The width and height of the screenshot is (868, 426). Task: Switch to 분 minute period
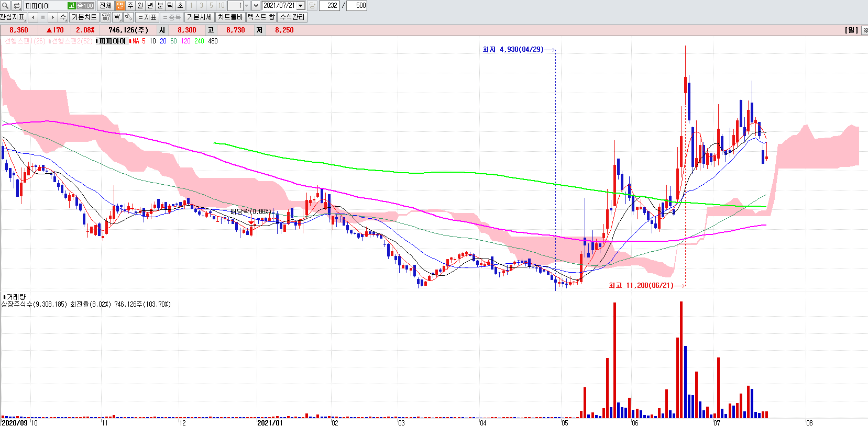point(160,5)
